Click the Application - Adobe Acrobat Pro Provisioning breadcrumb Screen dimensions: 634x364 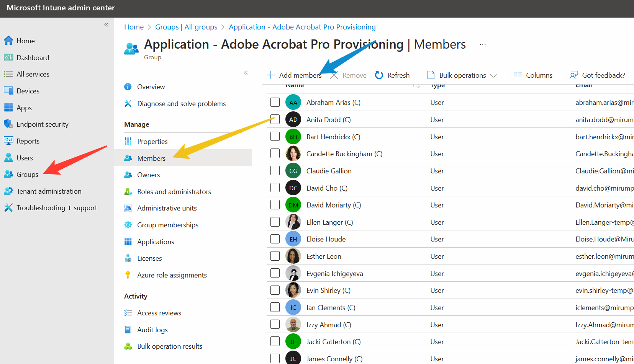click(x=302, y=27)
